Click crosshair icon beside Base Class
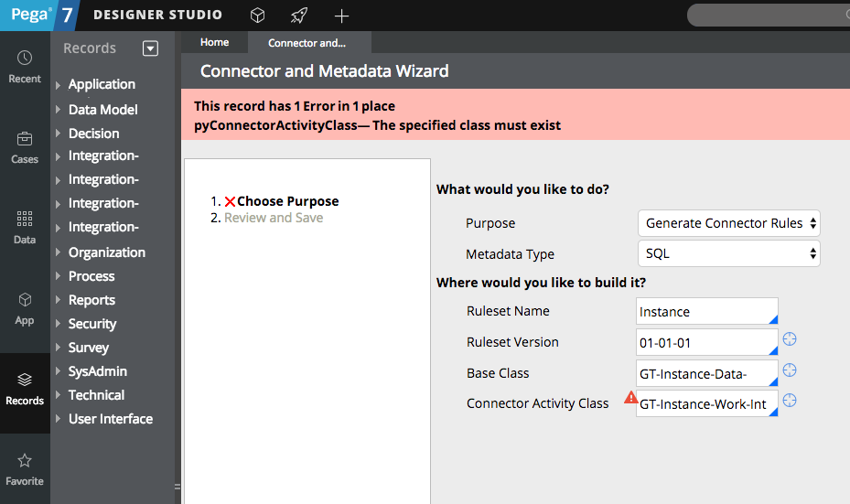The height and width of the screenshot is (504, 850). click(x=790, y=370)
